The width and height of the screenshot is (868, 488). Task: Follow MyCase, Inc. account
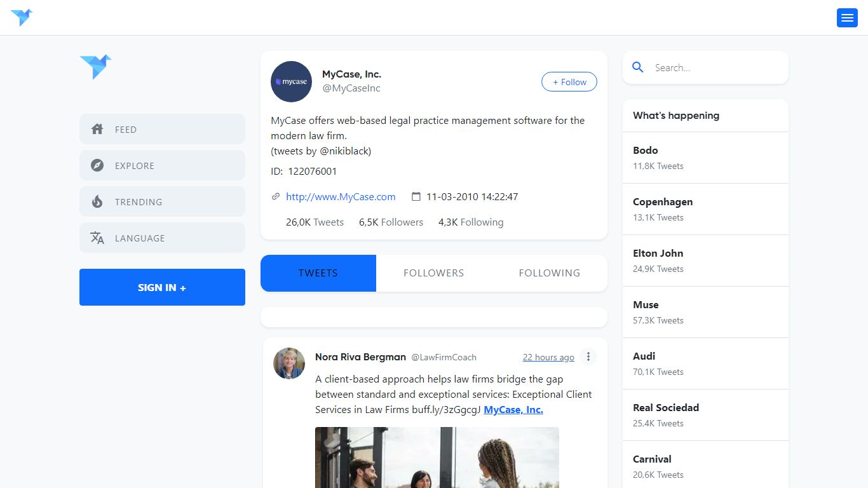(569, 82)
